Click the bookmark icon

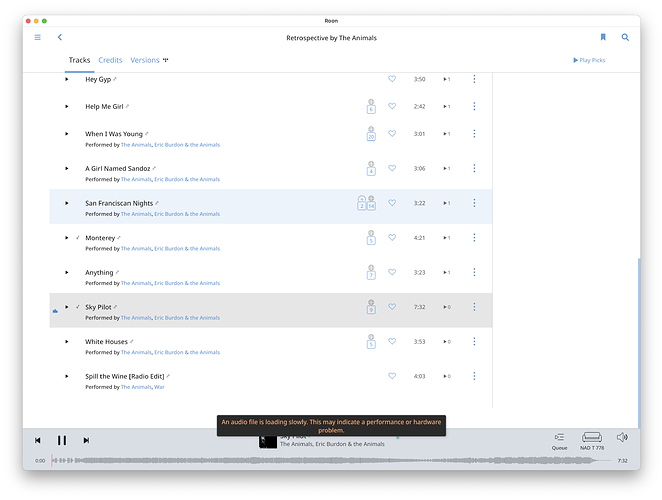point(603,37)
